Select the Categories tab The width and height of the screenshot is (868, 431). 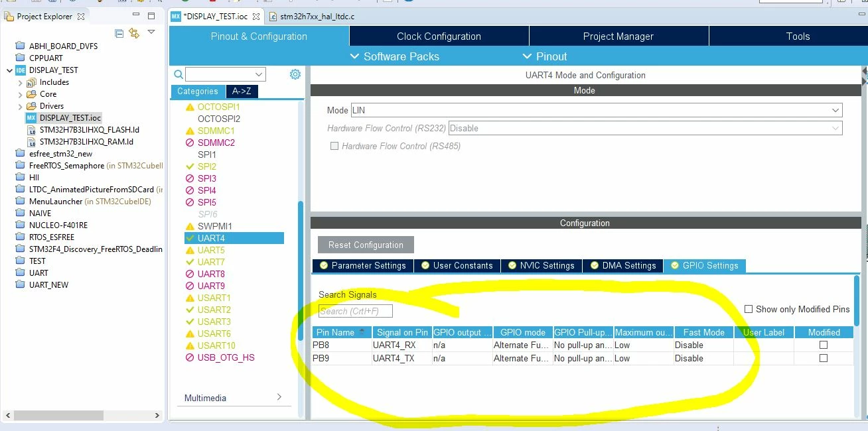pos(197,92)
